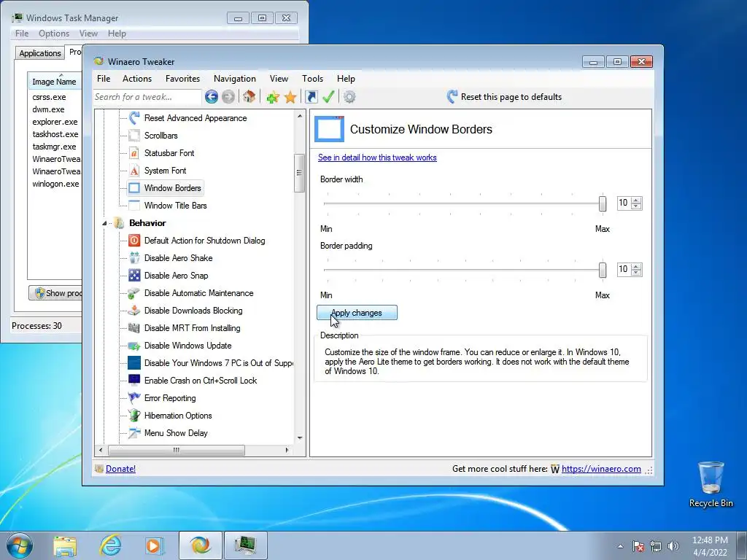Click the Reset Advanced Appearance icon
This screenshot has width=747, height=560.
134,117
